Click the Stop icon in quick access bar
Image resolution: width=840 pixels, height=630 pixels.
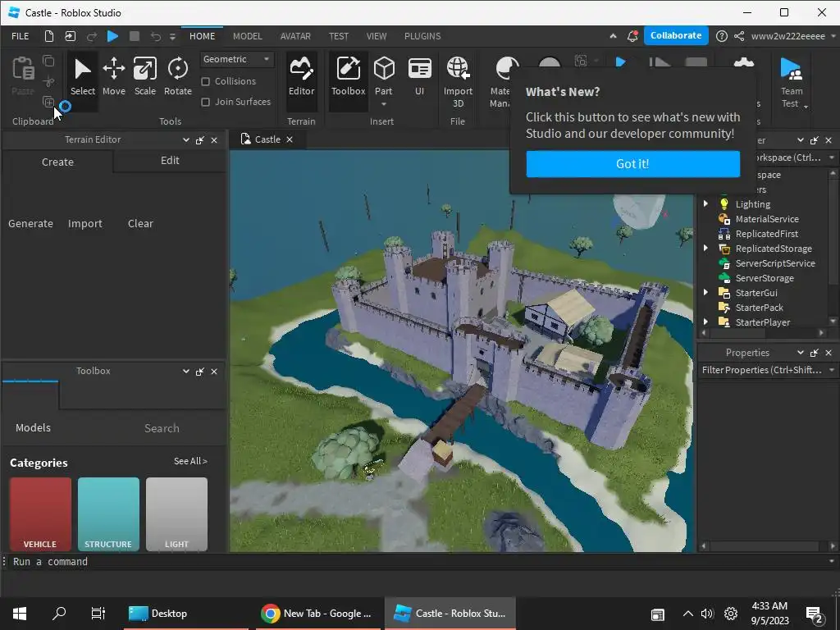pos(135,36)
